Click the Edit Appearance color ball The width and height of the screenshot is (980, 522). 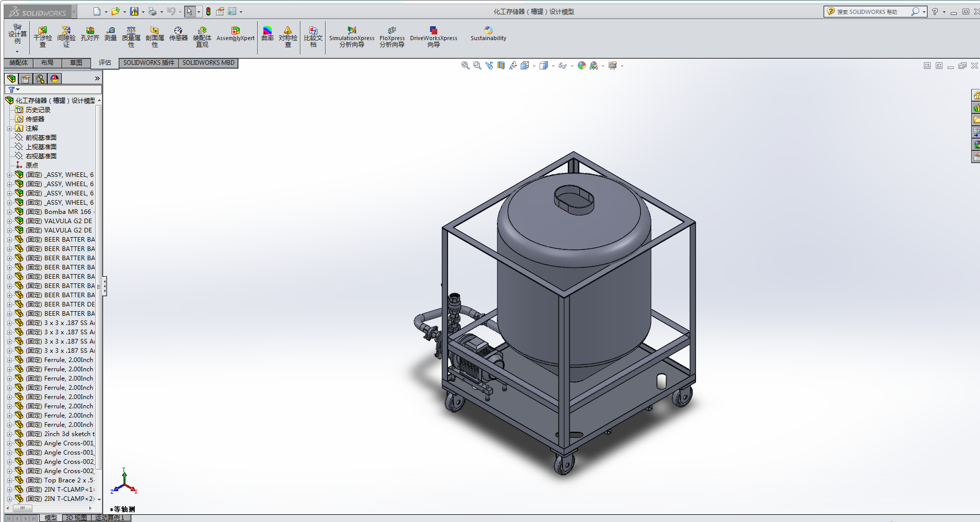[581, 65]
